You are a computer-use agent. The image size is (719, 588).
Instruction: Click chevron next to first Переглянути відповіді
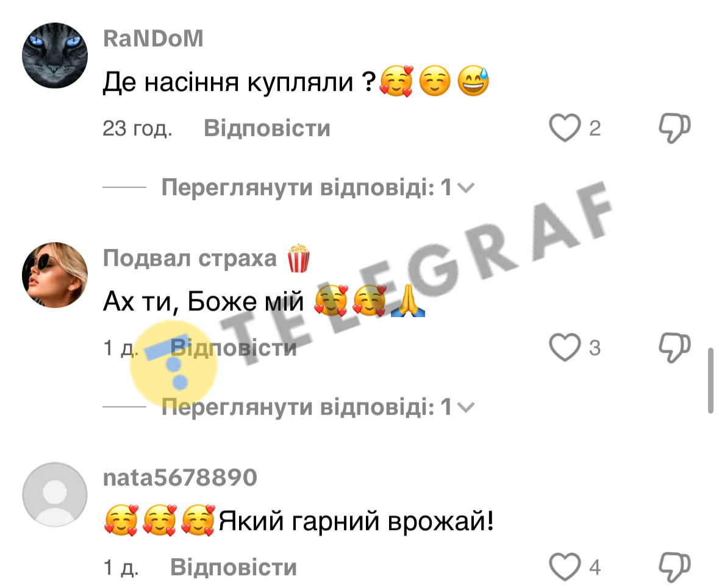coord(466,188)
